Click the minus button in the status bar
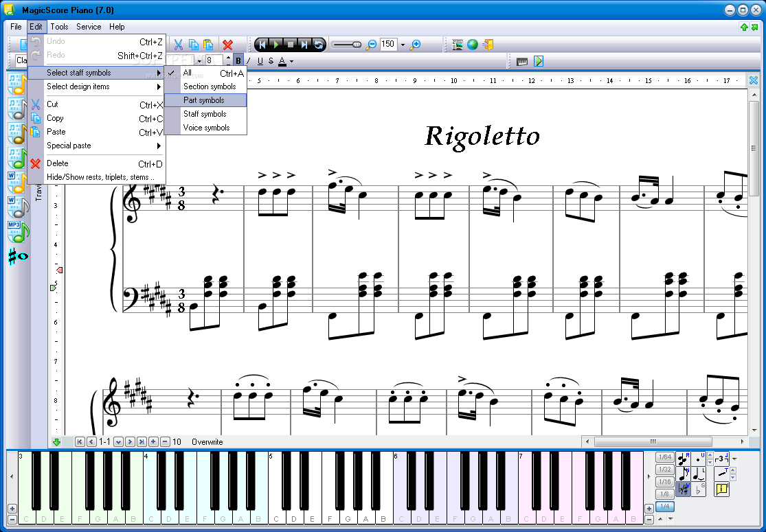Viewport: 766px width, 532px height. pos(165,441)
